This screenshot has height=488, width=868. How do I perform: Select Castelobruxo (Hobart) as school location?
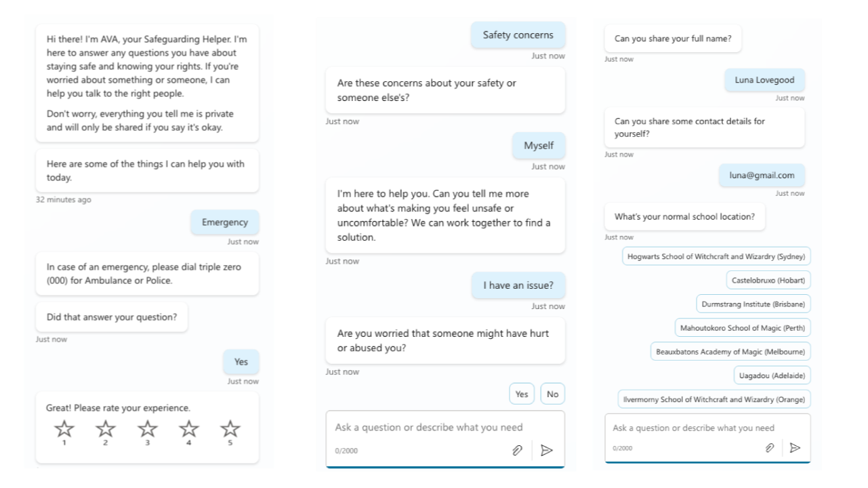click(768, 280)
